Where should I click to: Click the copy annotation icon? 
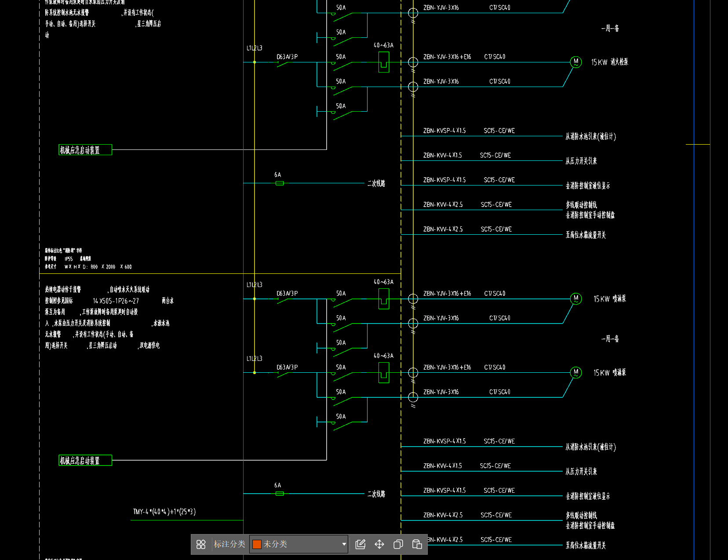398,544
